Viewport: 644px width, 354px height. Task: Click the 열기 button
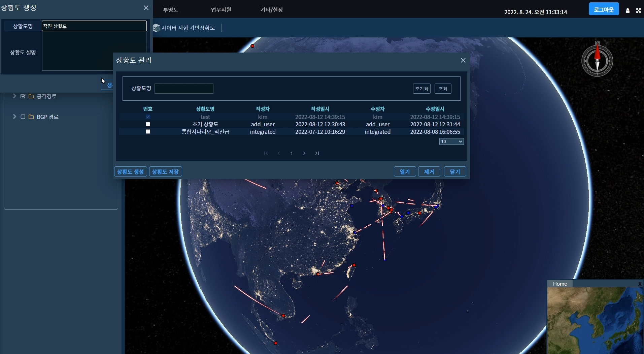(x=405, y=172)
